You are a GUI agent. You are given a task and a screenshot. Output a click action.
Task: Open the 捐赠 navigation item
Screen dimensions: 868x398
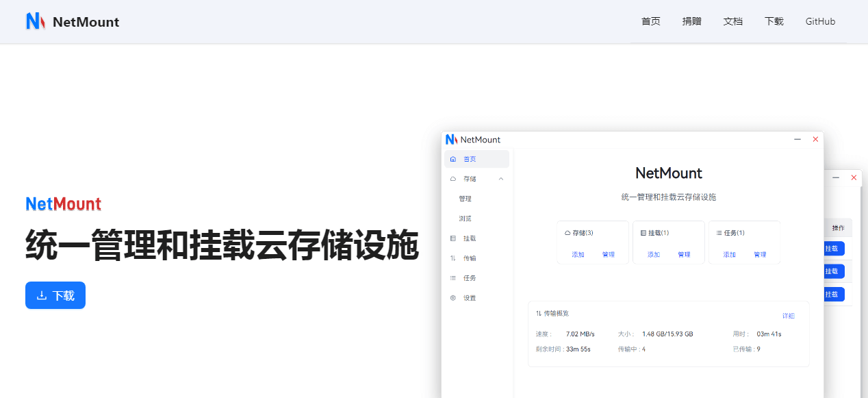691,21
